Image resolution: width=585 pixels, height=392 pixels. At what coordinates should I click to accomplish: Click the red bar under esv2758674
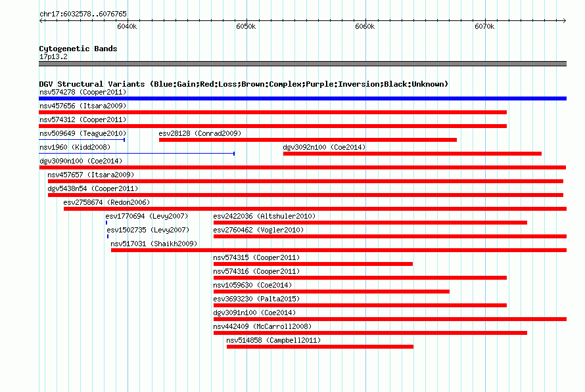coord(316,209)
